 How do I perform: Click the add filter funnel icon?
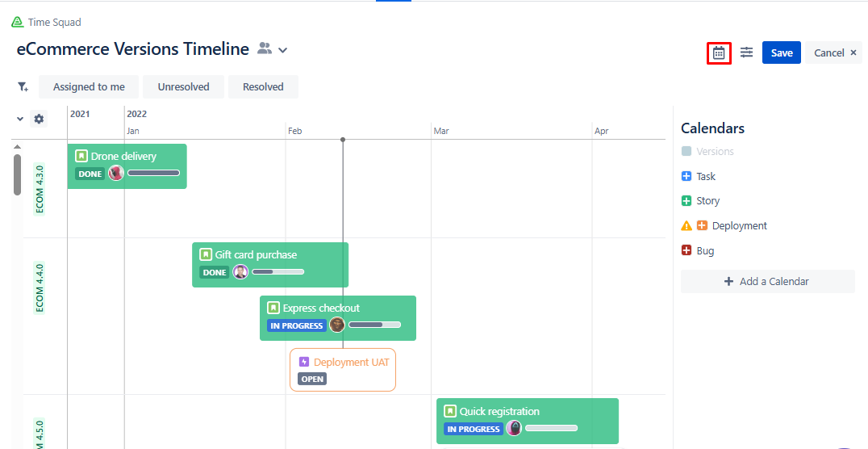(x=23, y=87)
